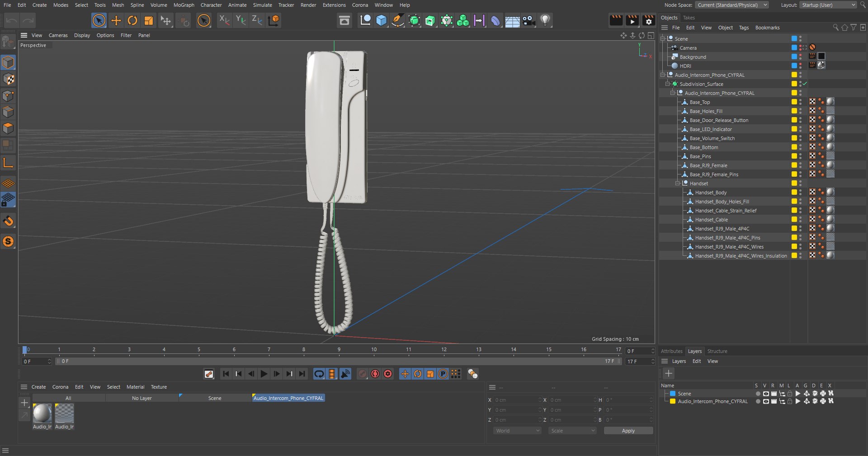
Task: Click the Cube primitive icon
Action: 382,20
